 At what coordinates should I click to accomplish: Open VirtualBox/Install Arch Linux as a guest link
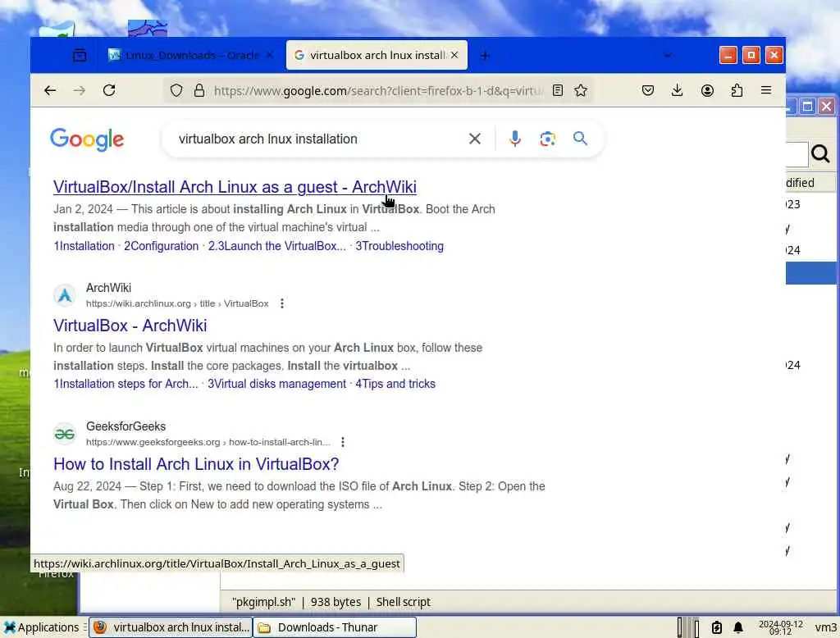tap(235, 187)
